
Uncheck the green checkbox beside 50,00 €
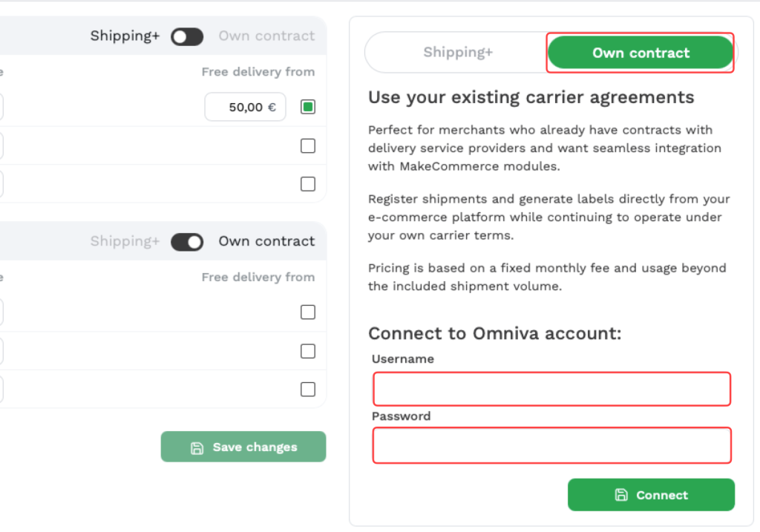click(x=308, y=107)
